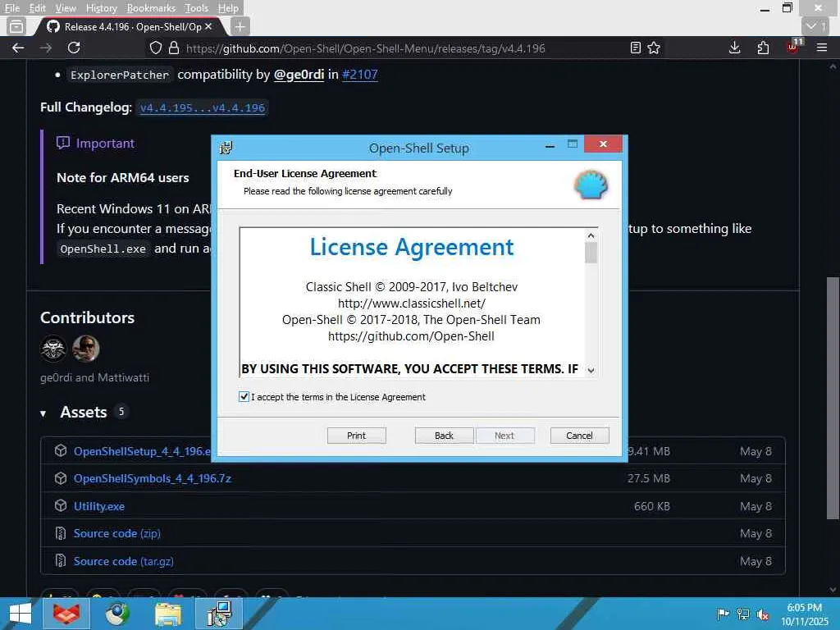Cancel the Open-Shell Setup installation
Image resolution: width=840 pixels, height=630 pixels.
point(579,436)
